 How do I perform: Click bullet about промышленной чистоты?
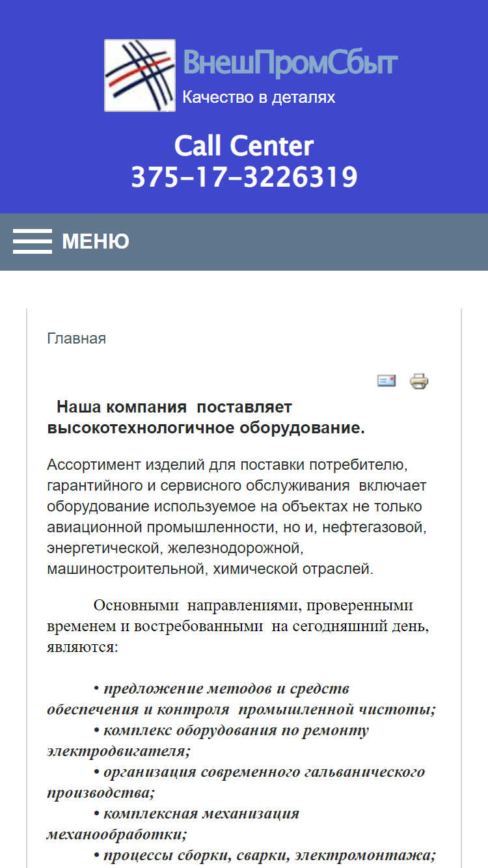pyautogui.click(x=241, y=699)
